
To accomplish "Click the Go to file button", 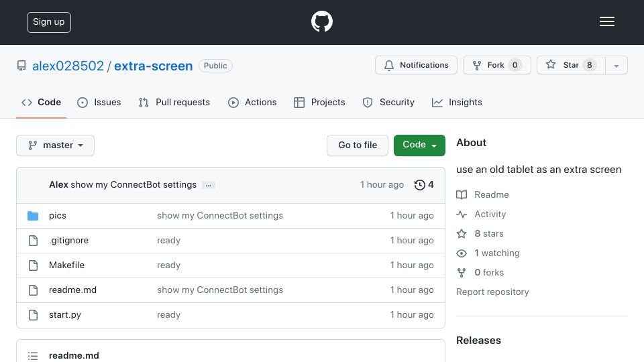I will coord(358,145).
